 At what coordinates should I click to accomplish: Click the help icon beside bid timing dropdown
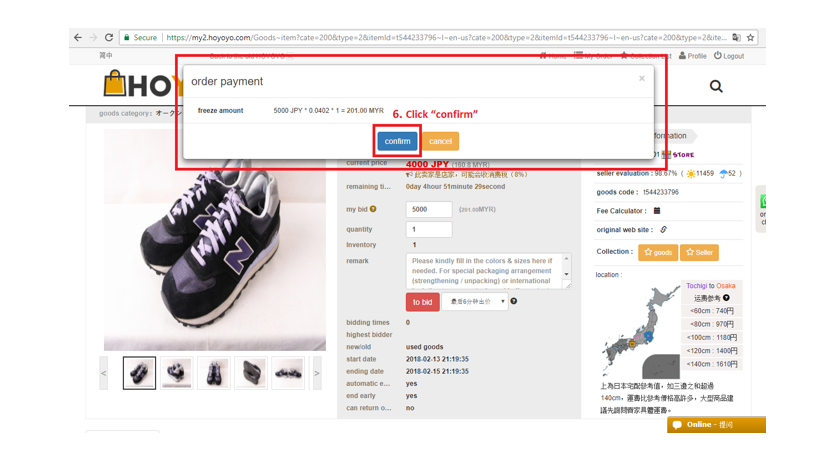pos(513,301)
